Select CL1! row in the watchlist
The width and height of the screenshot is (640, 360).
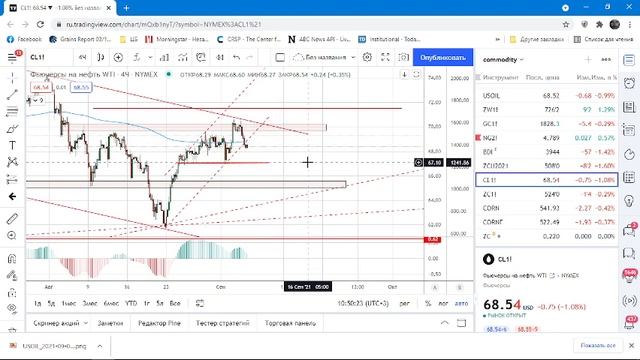[547, 180]
